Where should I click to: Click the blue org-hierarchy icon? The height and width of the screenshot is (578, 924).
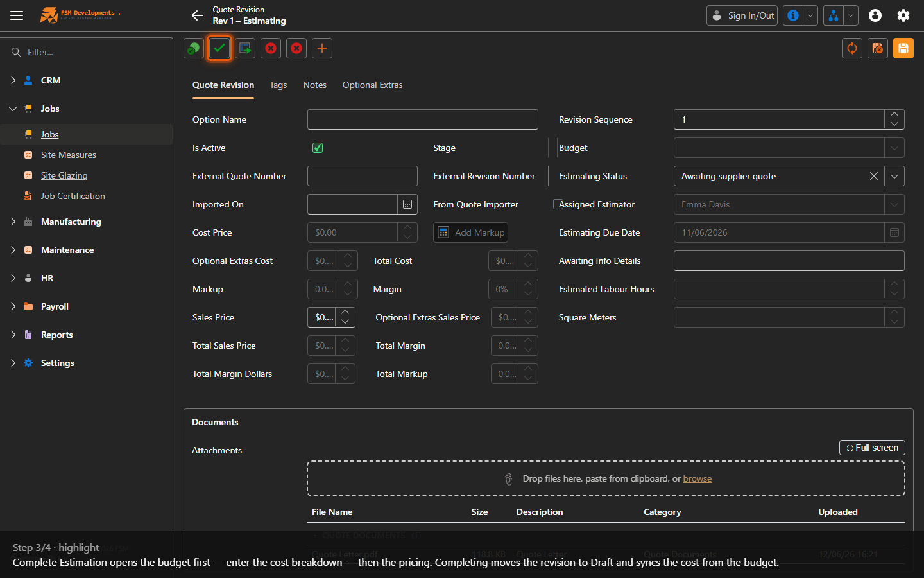(834, 15)
